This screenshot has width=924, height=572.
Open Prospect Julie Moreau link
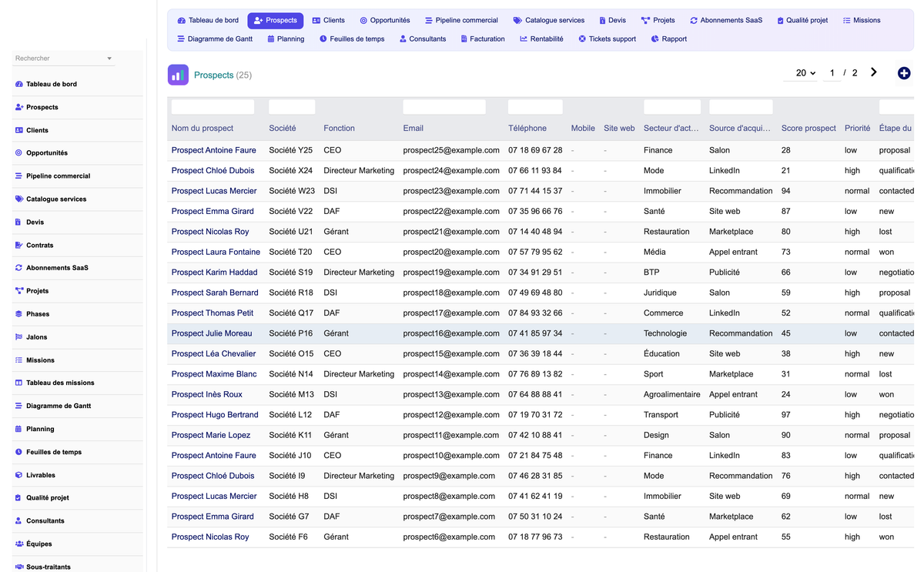tap(212, 333)
